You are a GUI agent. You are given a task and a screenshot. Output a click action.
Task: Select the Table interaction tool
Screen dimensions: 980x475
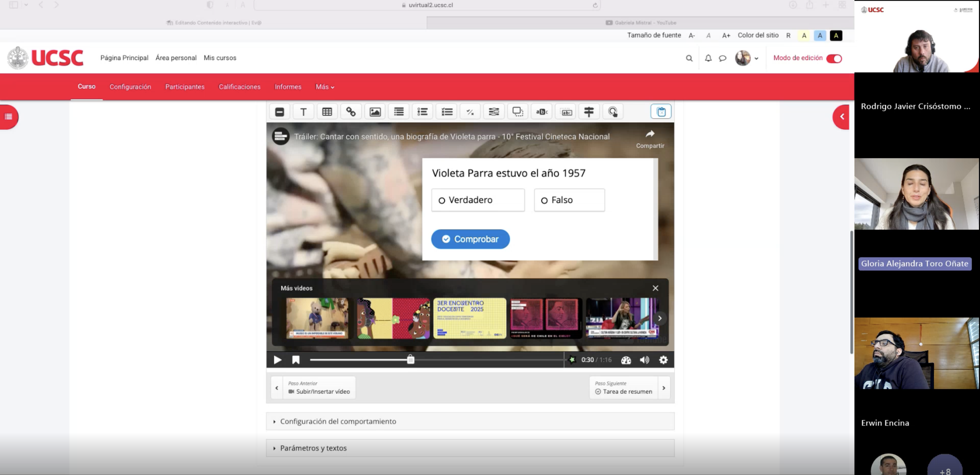[327, 112]
